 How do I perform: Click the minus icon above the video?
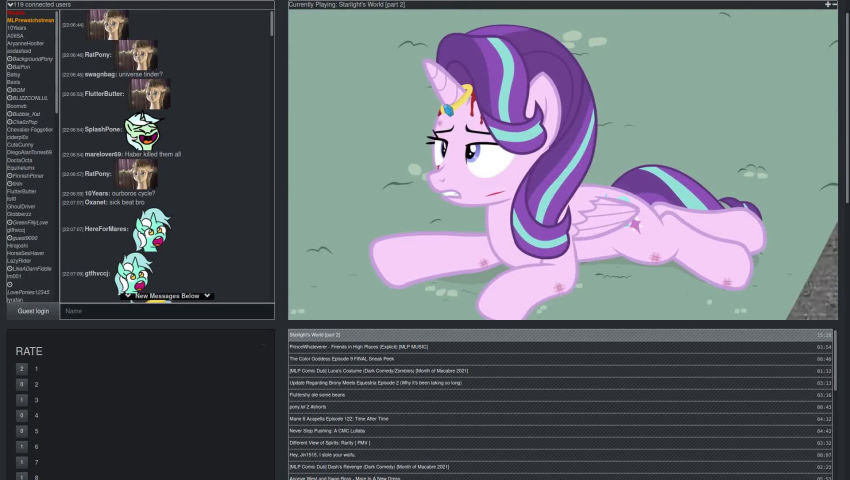click(834, 4)
